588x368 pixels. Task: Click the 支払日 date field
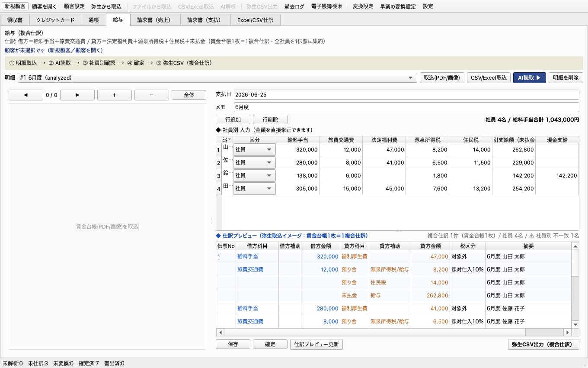point(406,94)
